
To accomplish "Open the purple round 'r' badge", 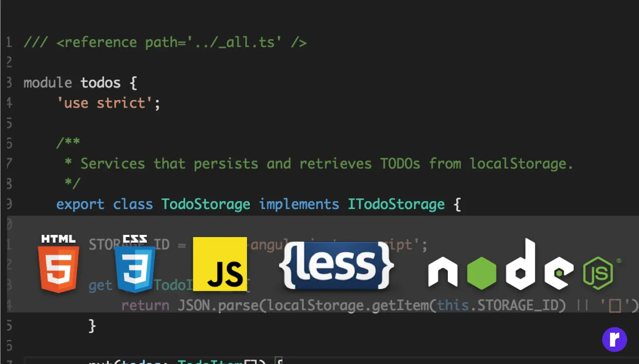I will pos(614,340).
